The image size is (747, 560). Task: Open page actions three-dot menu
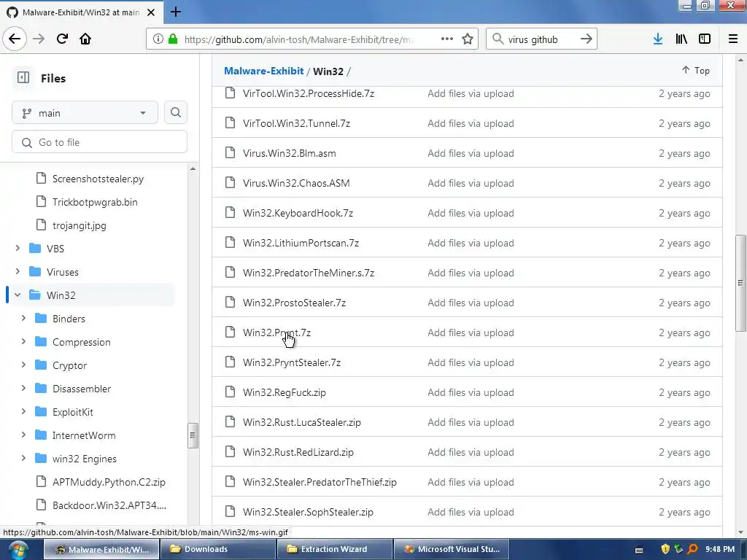(x=447, y=39)
